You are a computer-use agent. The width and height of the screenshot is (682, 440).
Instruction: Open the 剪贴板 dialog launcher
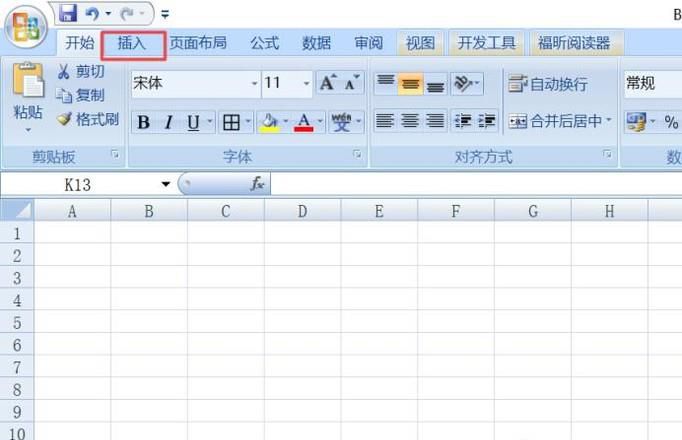click(115, 154)
